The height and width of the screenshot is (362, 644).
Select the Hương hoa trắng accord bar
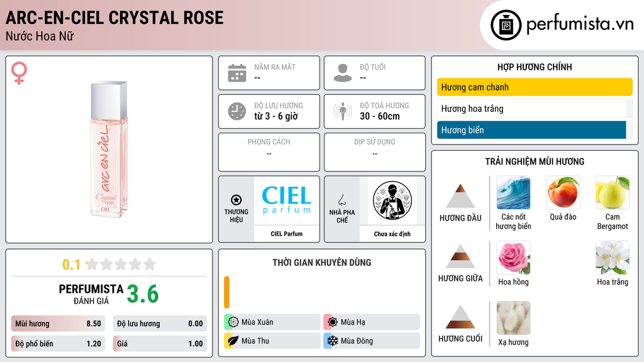[535, 108]
